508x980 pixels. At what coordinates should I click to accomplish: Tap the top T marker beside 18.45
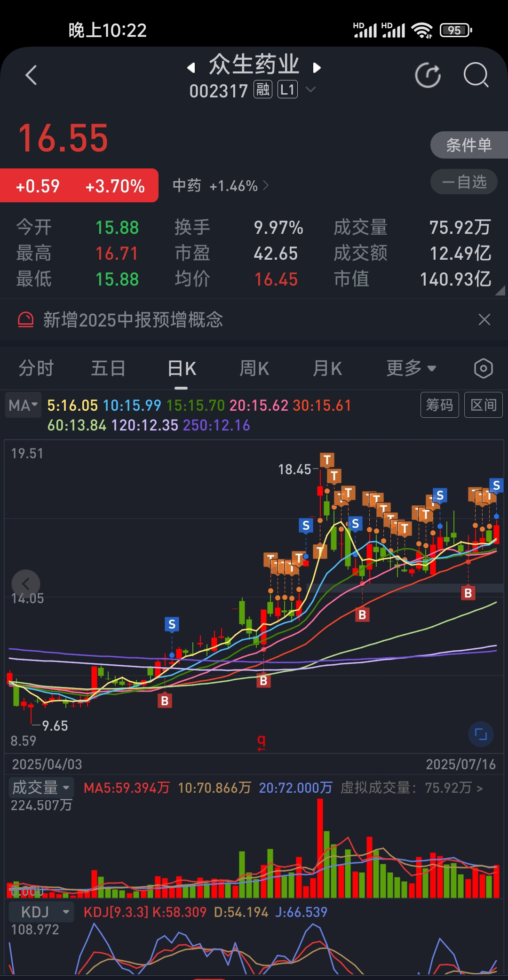(x=327, y=460)
